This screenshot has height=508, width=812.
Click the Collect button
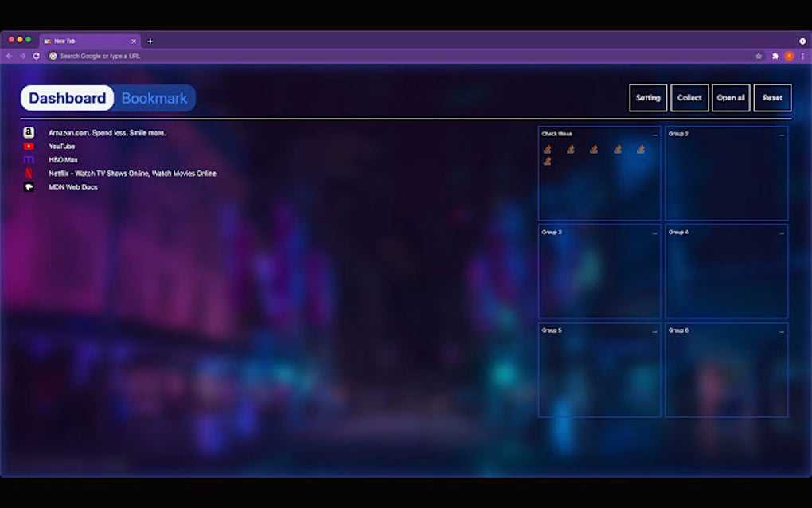[x=689, y=98]
